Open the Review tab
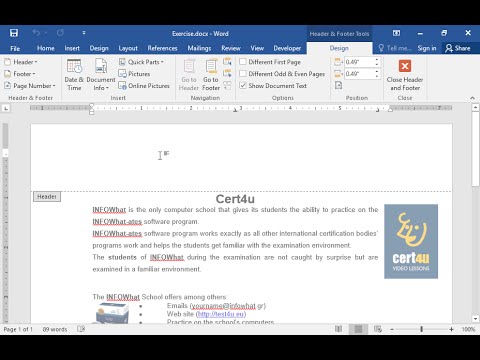 (x=231, y=48)
